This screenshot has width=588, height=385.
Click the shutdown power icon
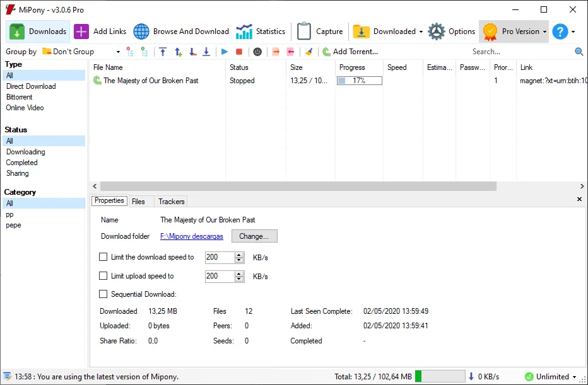point(257,52)
